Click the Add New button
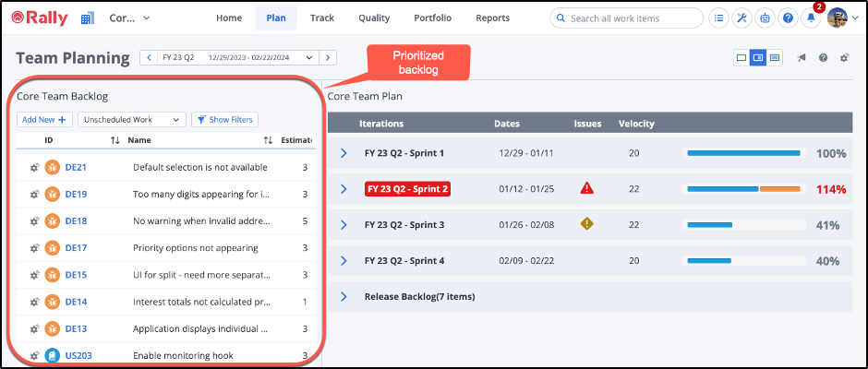Image resolution: width=868 pixels, height=369 pixels. coord(44,119)
